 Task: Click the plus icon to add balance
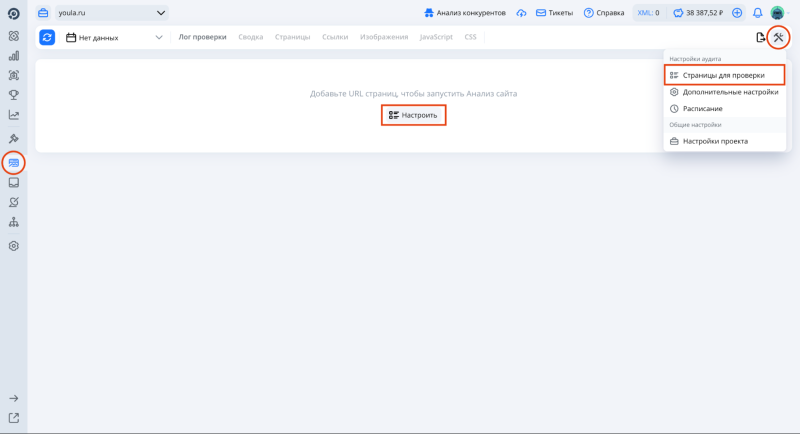pyautogui.click(x=737, y=13)
